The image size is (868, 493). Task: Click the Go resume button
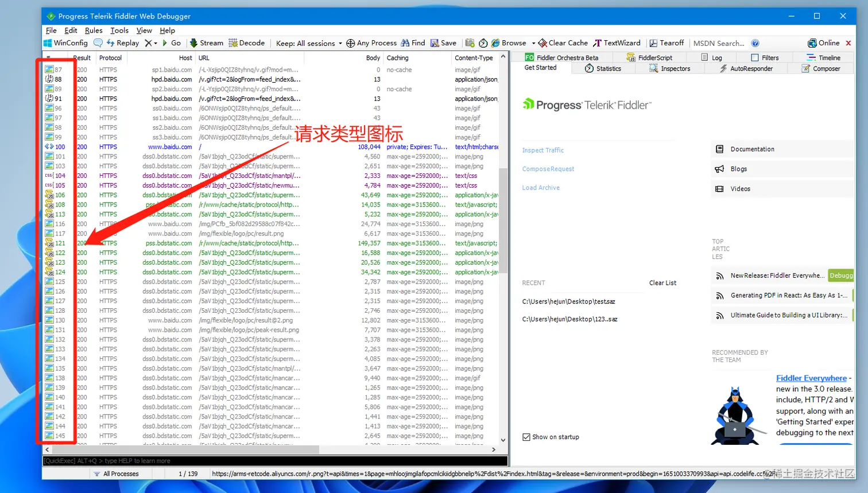pos(171,43)
